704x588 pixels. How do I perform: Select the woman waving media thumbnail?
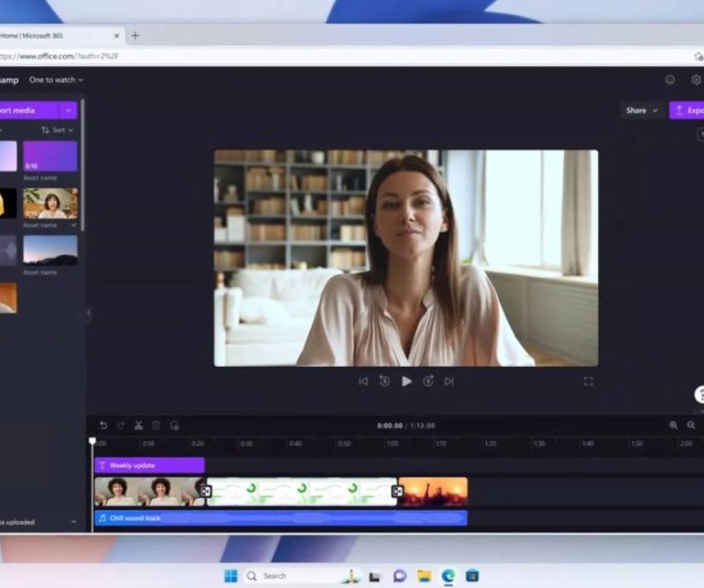point(50,203)
